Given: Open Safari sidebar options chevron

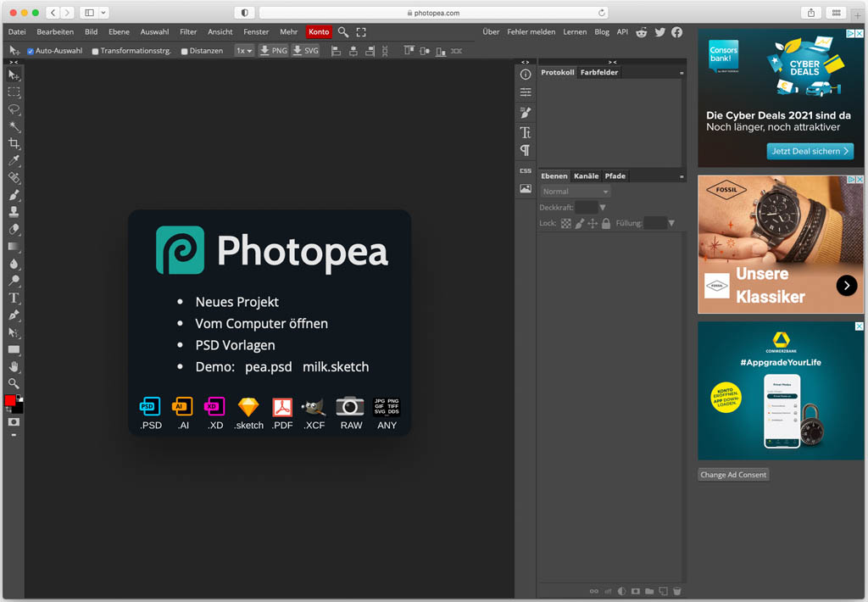Looking at the screenshot, I should 103,12.
